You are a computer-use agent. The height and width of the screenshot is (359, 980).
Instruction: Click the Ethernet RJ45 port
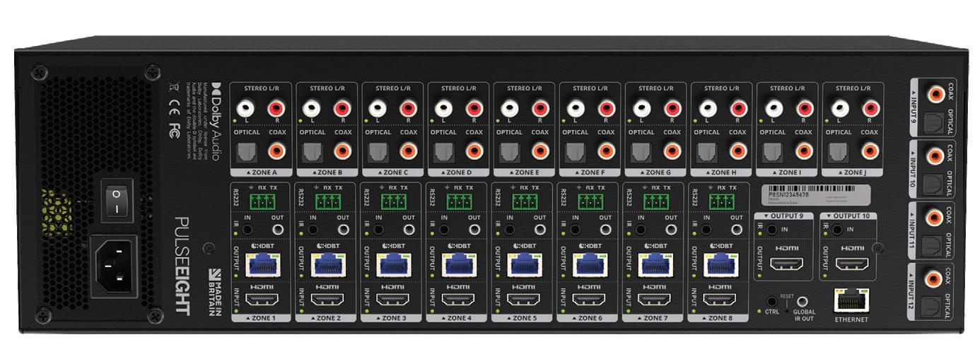point(852,300)
